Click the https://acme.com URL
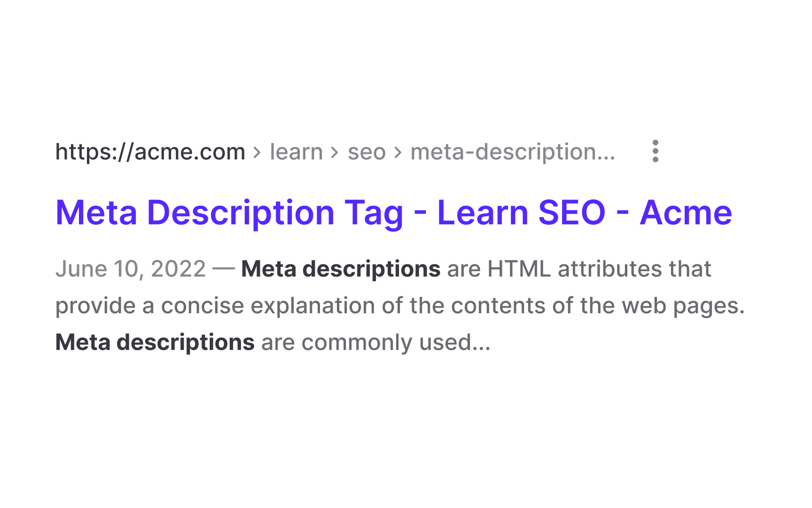Image resolution: width=812 pixels, height=508 pixels. click(150, 152)
